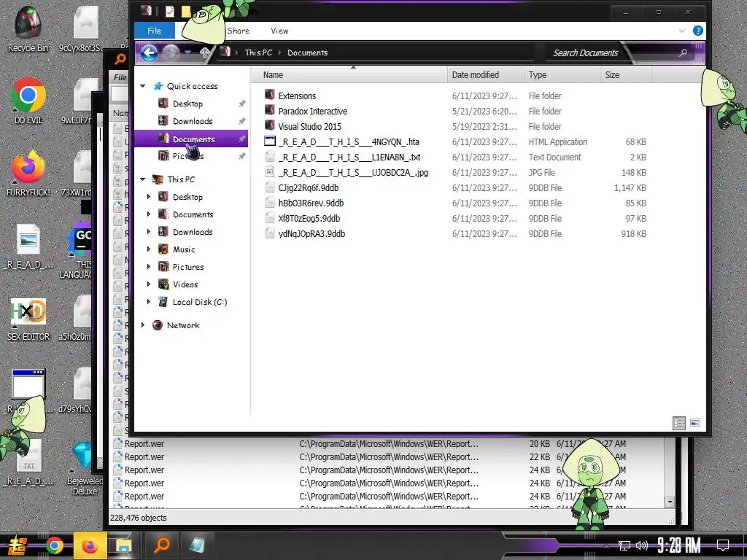Click the search magnifier in Search Documents
This screenshot has width=747, height=560.
coord(683,52)
